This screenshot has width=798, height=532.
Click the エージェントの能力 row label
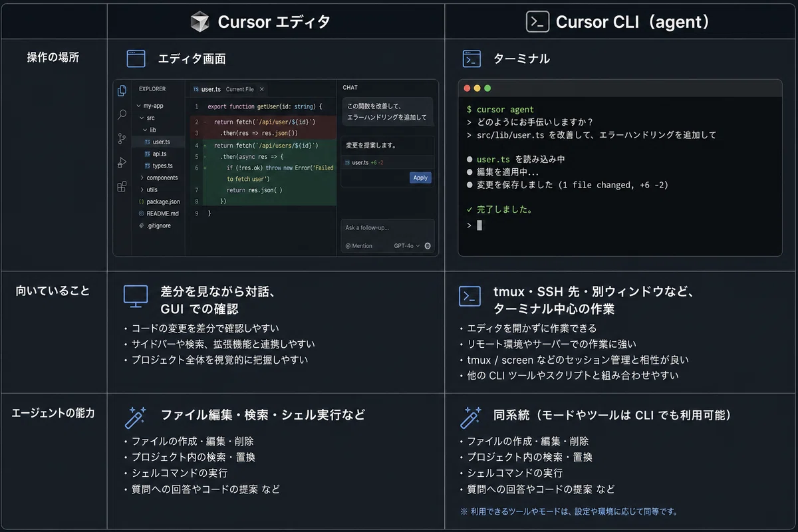click(53, 412)
